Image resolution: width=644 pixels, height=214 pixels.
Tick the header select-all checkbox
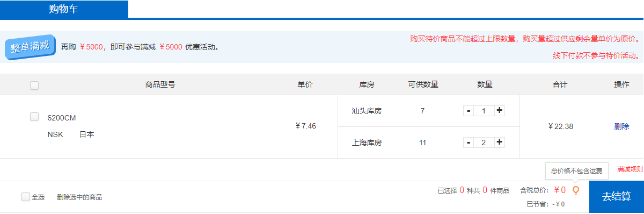(x=34, y=85)
